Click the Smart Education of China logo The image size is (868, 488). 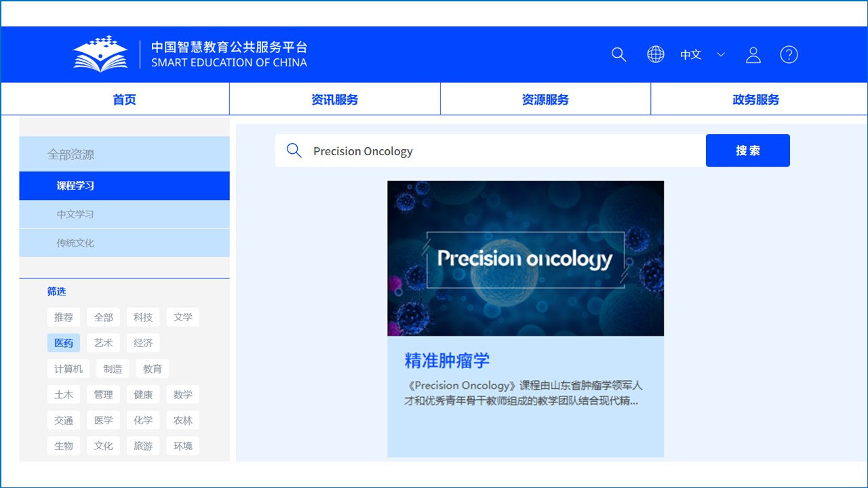[x=100, y=54]
